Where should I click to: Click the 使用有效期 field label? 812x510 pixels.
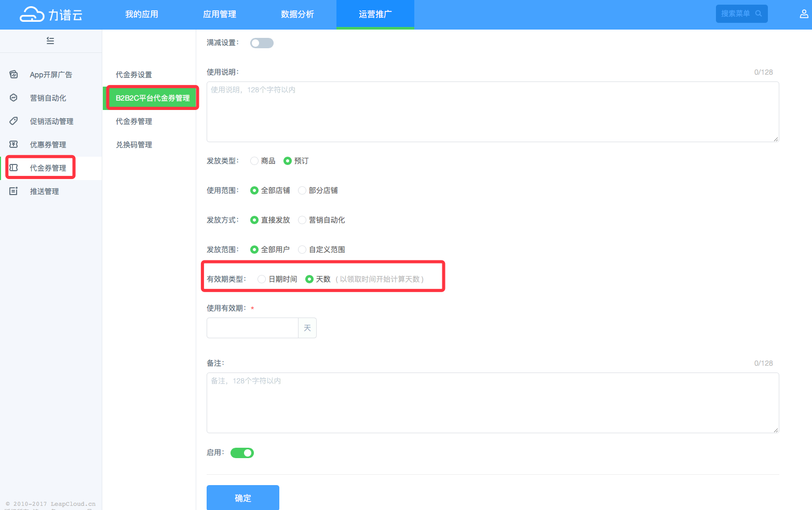click(226, 308)
